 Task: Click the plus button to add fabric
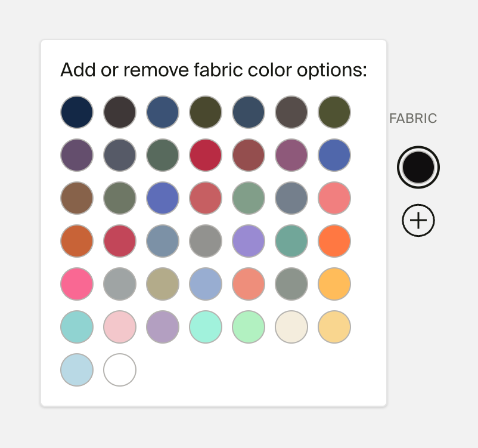[x=418, y=220]
